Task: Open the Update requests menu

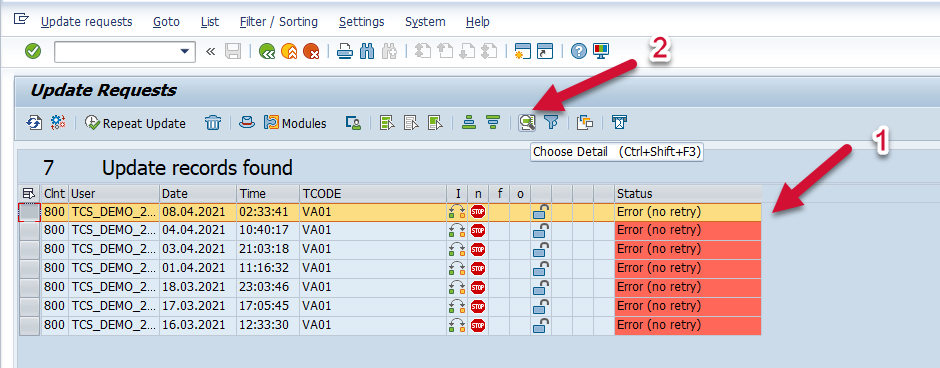Action: tap(86, 22)
